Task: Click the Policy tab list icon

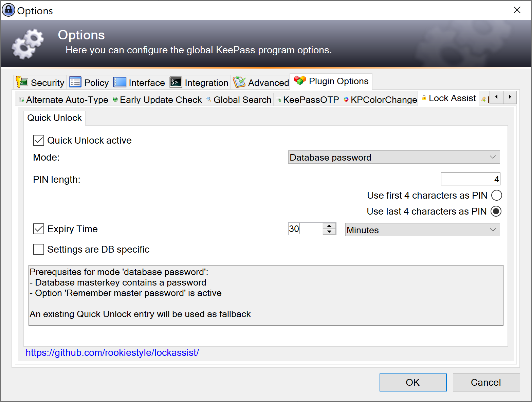Action: click(x=75, y=82)
